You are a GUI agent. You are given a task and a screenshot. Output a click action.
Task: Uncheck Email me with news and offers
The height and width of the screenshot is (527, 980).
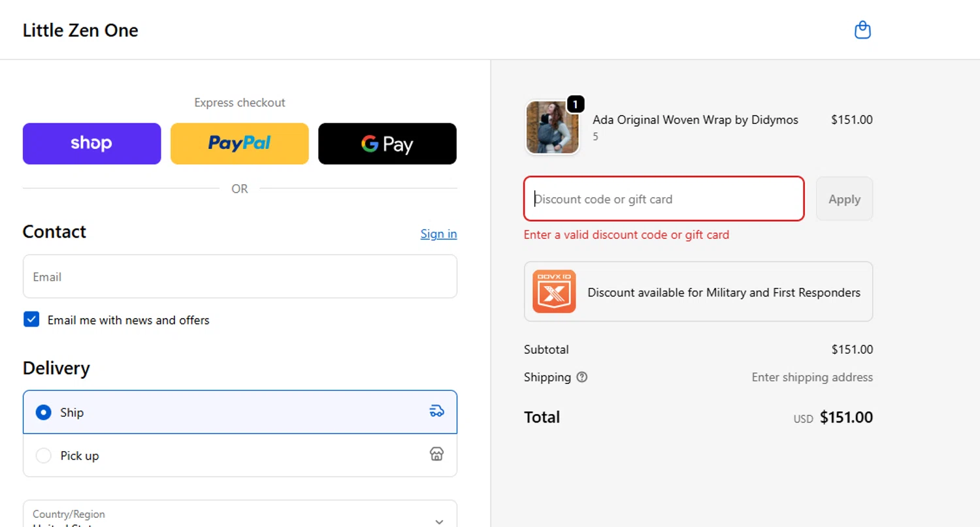31,319
